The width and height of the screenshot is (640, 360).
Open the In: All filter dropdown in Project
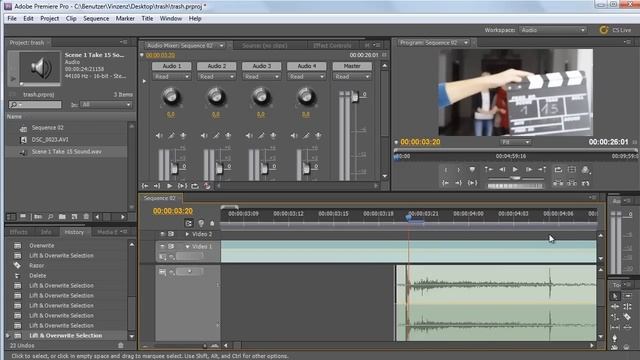click(106, 105)
